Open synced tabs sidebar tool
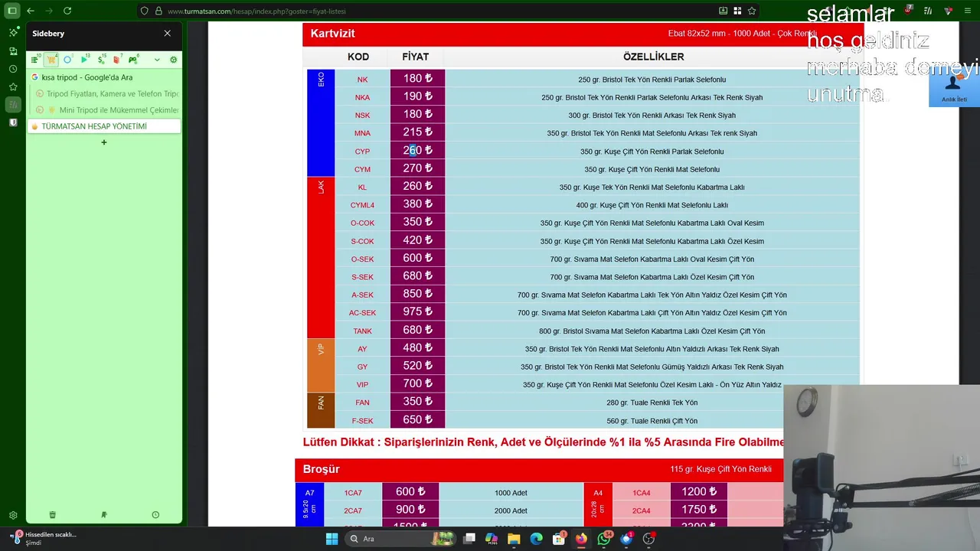 [x=13, y=51]
